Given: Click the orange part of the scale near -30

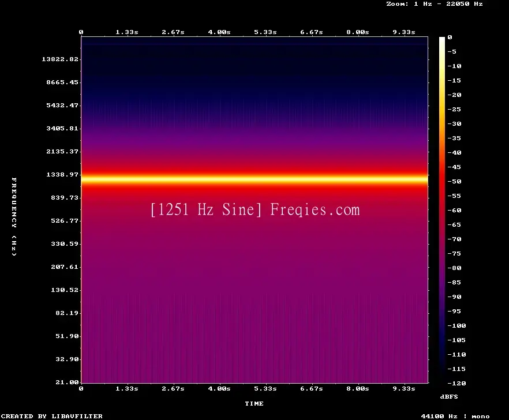Looking at the screenshot, I should [x=442, y=123].
